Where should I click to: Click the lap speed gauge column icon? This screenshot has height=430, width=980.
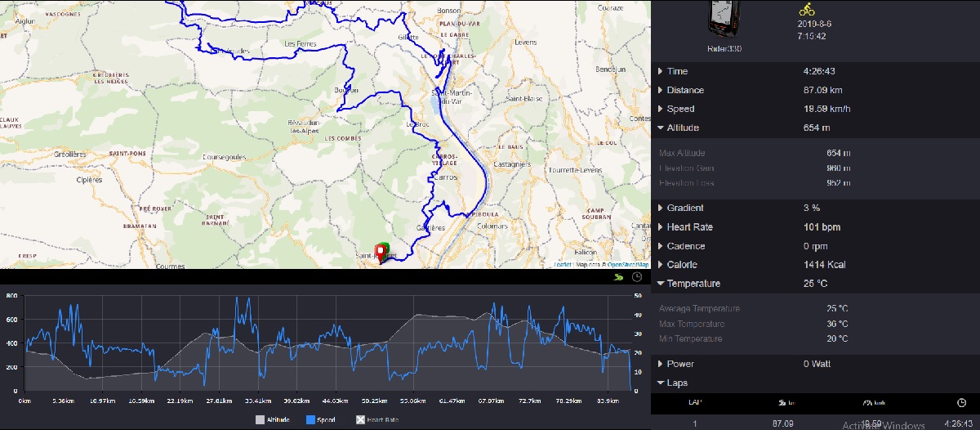[x=868, y=403]
